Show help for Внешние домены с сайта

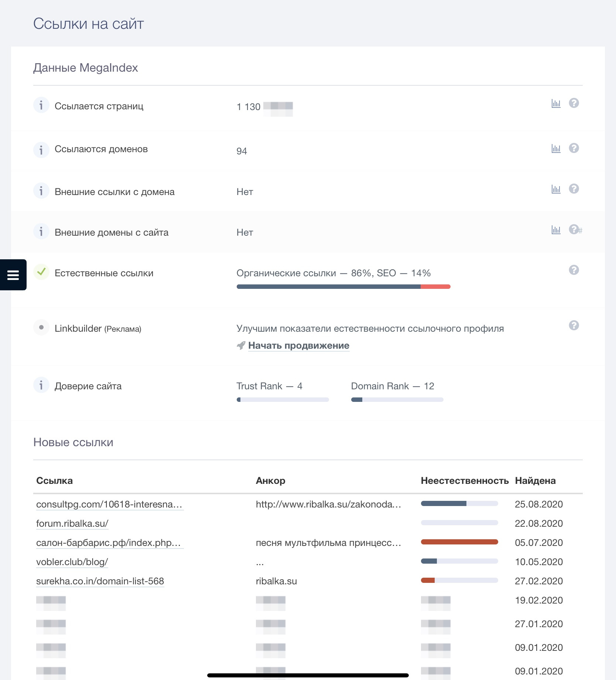coord(574,229)
